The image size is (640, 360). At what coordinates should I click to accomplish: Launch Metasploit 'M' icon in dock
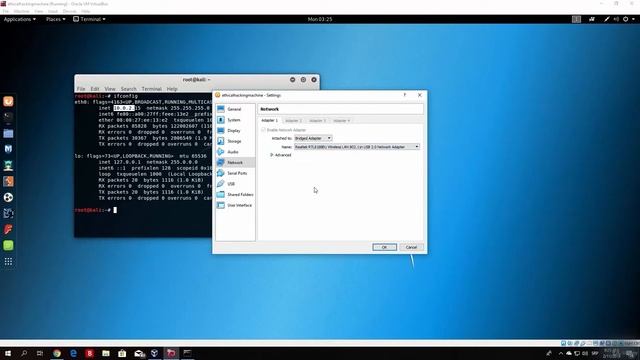pyautogui.click(x=8, y=149)
